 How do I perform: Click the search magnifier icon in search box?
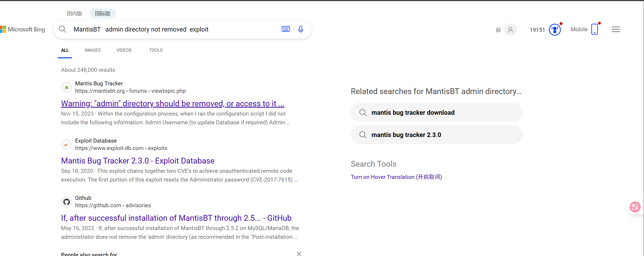click(x=63, y=29)
